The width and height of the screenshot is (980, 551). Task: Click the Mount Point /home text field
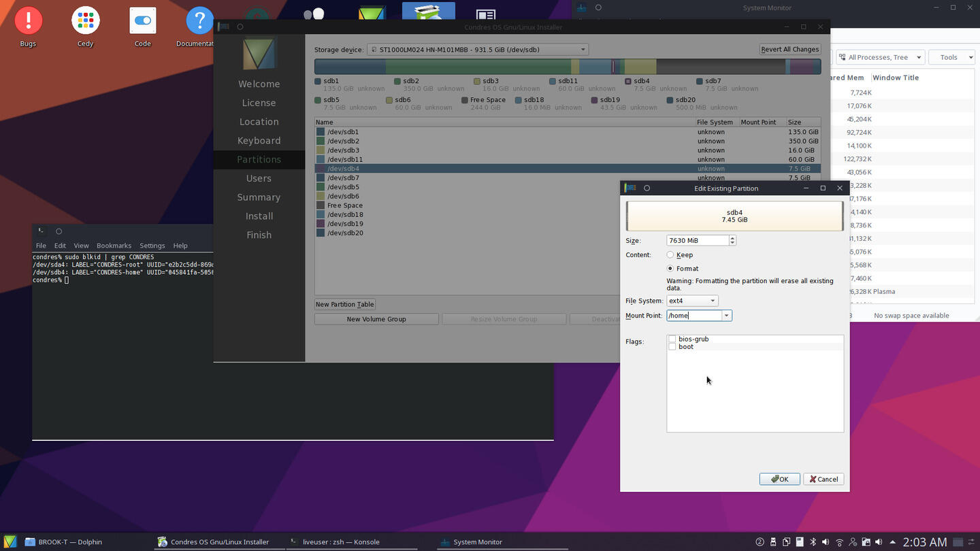point(693,316)
